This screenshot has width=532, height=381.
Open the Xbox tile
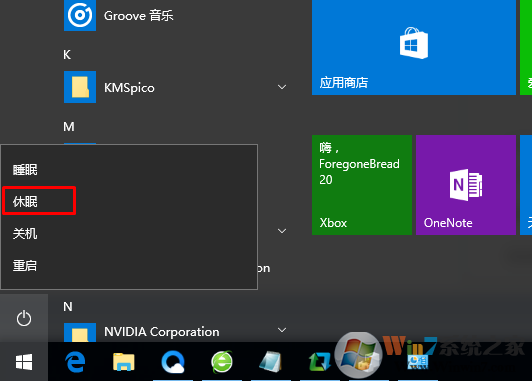tap(362, 185)
